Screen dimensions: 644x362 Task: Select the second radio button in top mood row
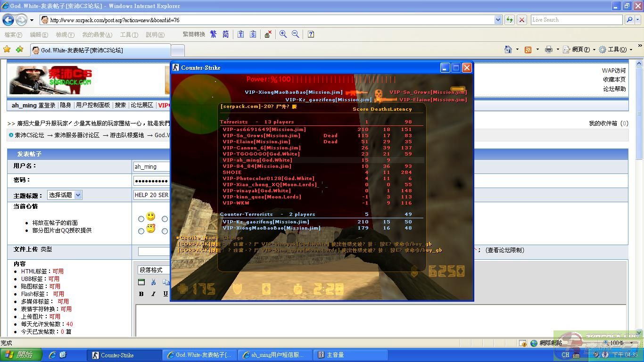click(165, 219)
